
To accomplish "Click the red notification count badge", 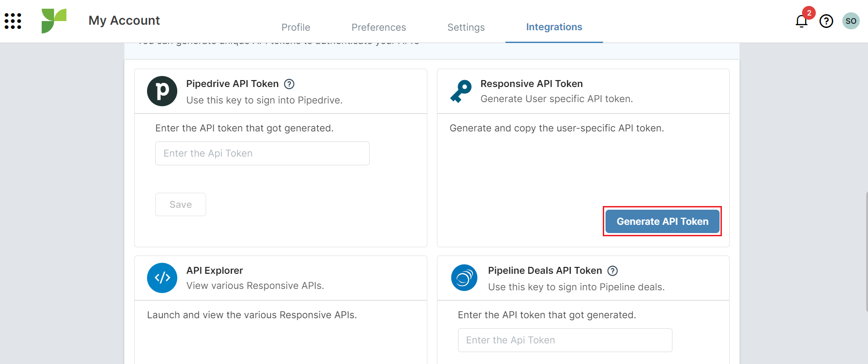I will tap(809, 13).
